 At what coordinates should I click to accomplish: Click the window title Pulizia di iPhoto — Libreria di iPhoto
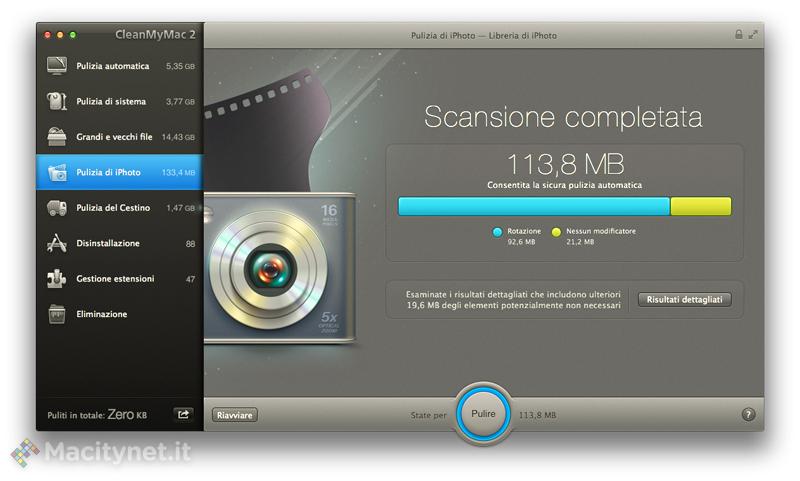[484, 35]
